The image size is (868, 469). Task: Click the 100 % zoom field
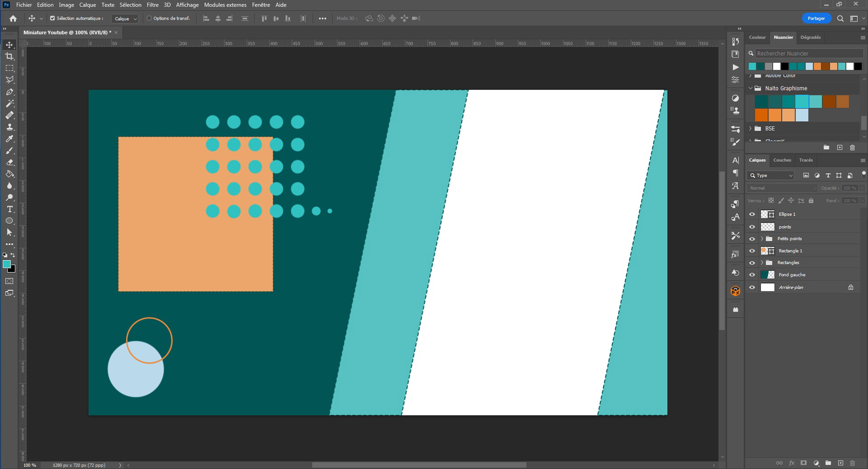29,465
